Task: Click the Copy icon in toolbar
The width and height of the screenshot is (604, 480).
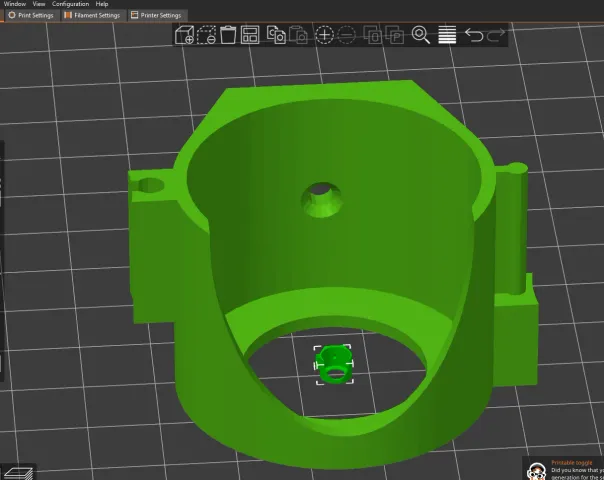Action: coord(276,35)
